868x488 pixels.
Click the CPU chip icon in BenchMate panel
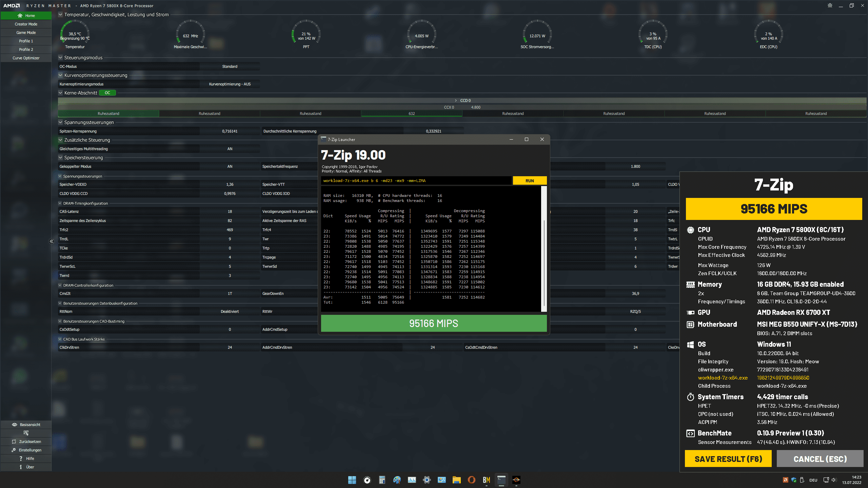click(690, 230)
